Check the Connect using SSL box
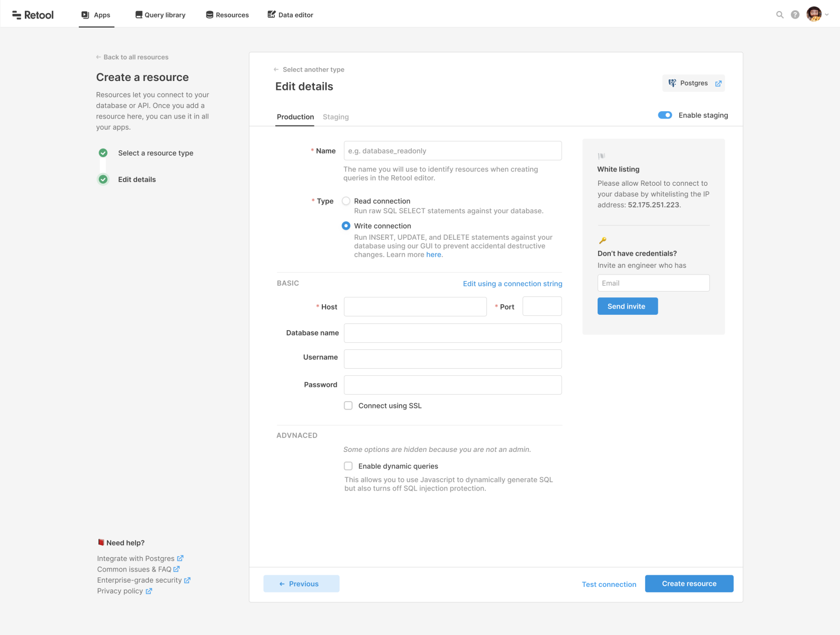The width and height of the screenshot is (840, 635). 348,406
